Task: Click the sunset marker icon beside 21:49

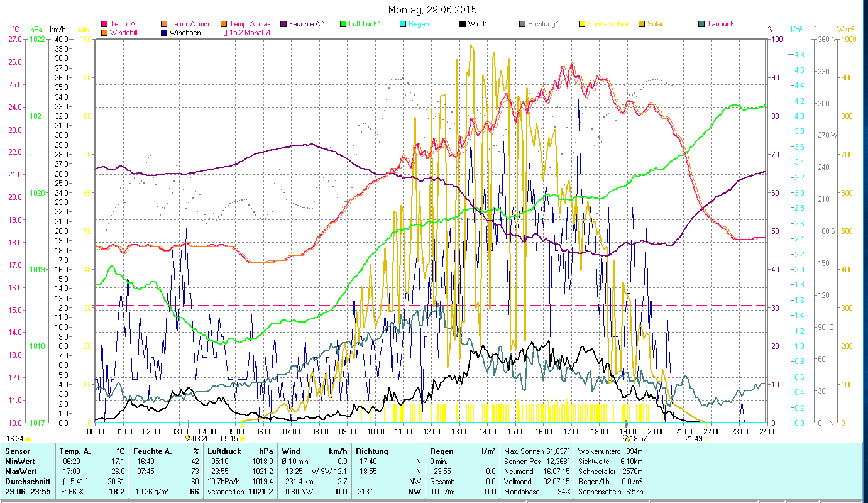Action: point(706,439)
